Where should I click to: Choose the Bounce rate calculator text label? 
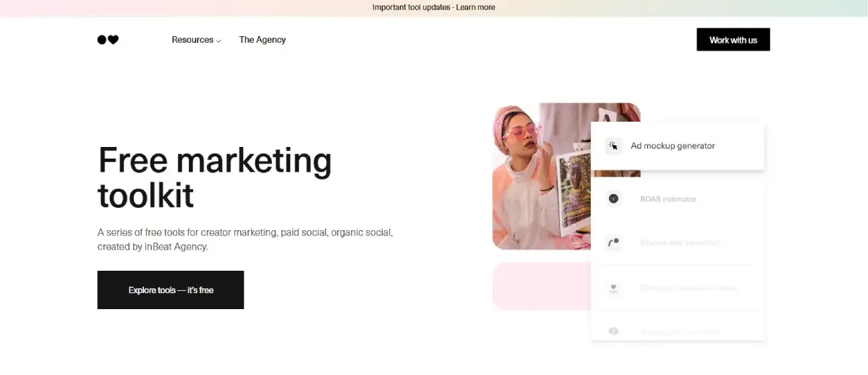pos(680,243)
